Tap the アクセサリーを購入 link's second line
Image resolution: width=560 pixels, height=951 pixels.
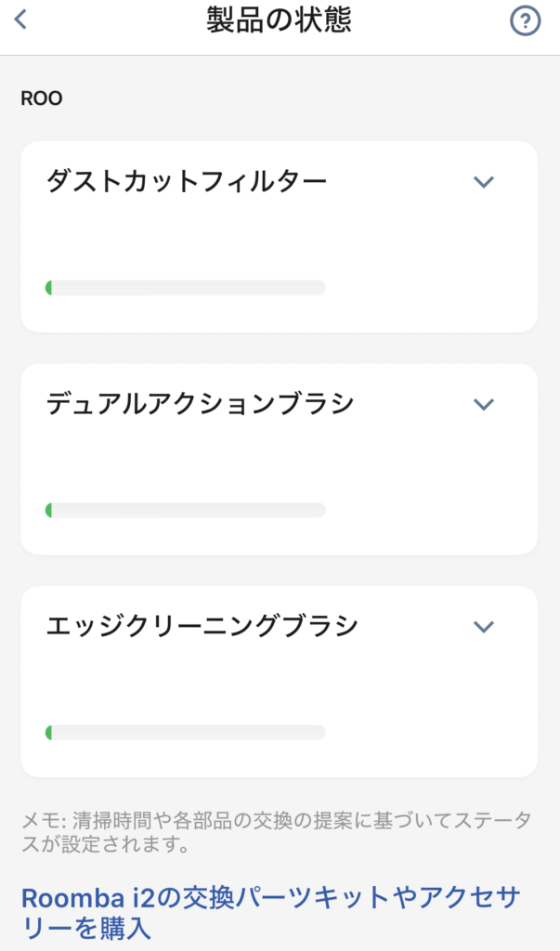click(85, 929)
